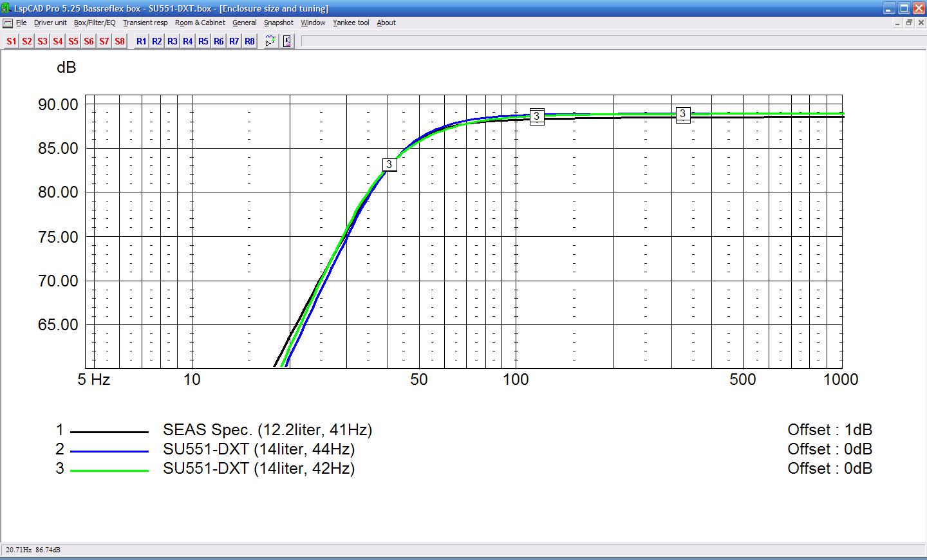This screenshot has width=927, height=560.
Task: Recall snapshot R6
Action: pos(219,41)
